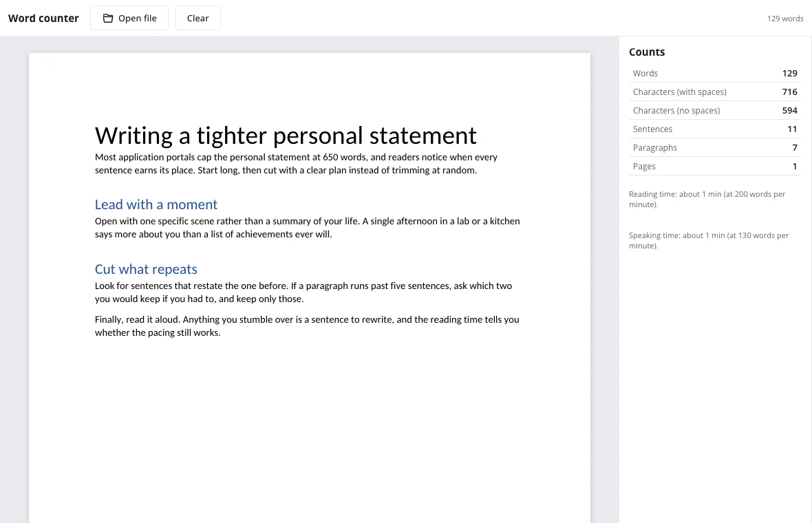Screen dimensions: 812x523
Task: Click paragraph starting "Most application portals"
Action: 296,164
